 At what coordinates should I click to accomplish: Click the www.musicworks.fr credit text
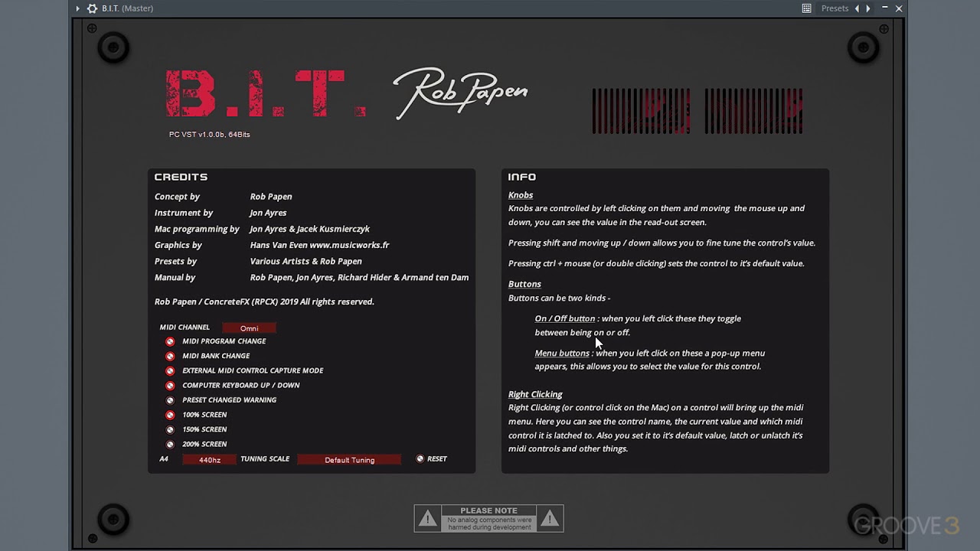click(x=349, y=245)
